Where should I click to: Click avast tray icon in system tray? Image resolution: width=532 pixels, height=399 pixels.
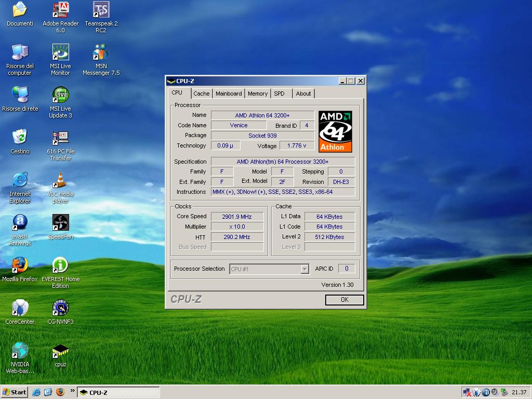(x=486, y=392)
